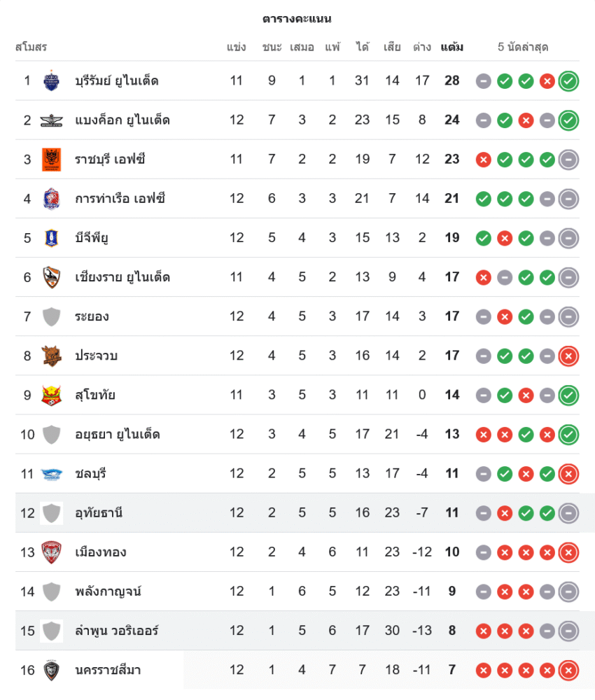This screenshot has height=700, width=595.
Task: Click the orange Ratchaburi FC crest
Action: [51, 159]
